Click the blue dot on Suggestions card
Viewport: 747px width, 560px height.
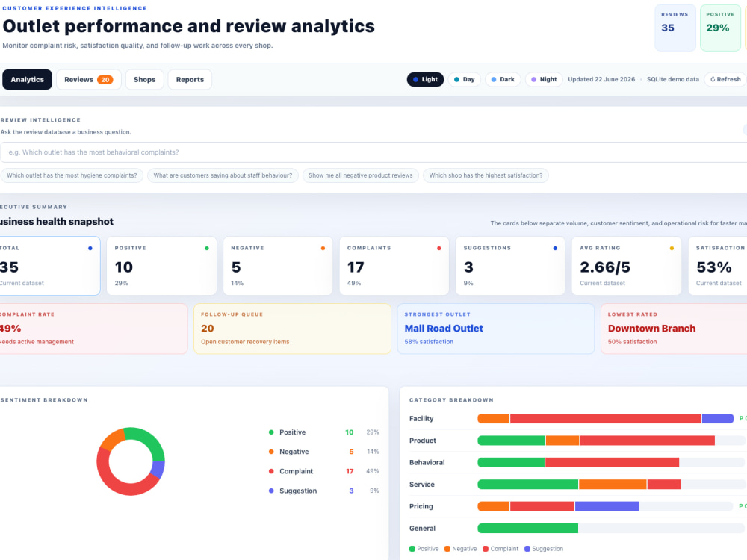[x=555, y=248]
